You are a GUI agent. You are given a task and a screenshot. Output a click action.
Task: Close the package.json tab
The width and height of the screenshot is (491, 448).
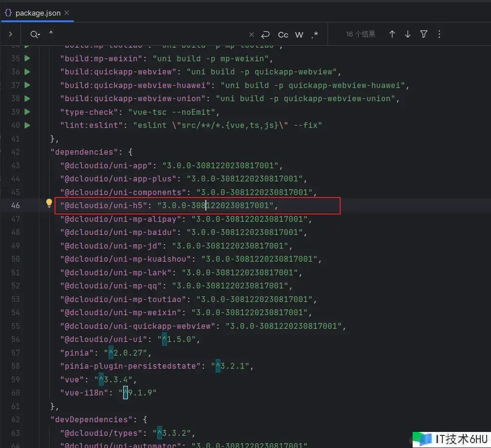point(67,13)
